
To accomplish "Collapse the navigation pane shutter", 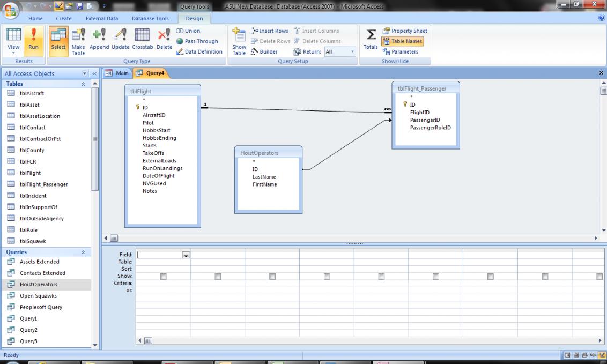I will [x=94, y=73].
